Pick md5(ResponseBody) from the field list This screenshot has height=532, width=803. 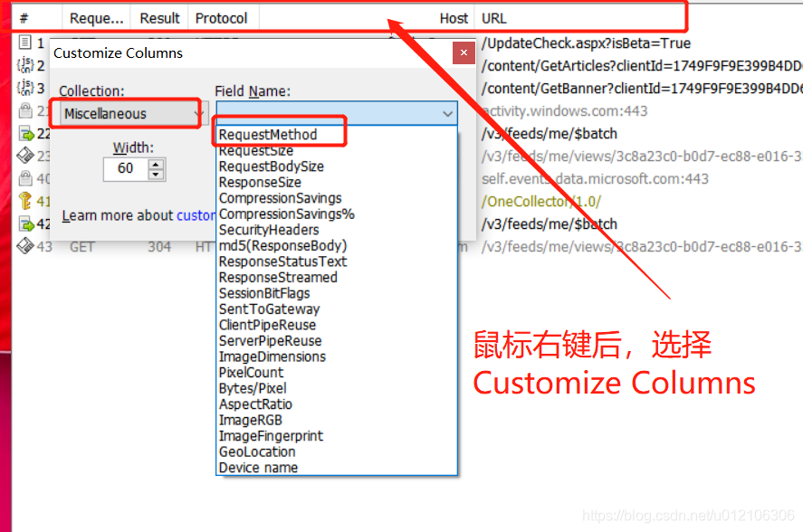[x=282, y=246]
